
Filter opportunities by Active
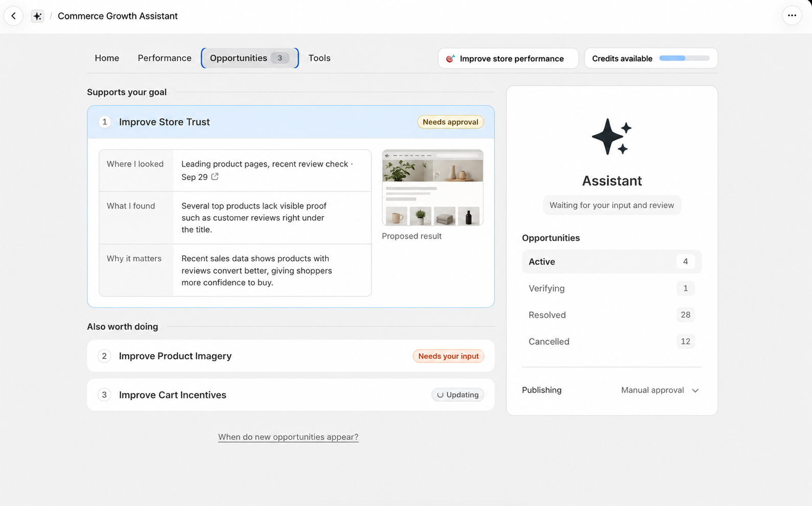point(612,262)
